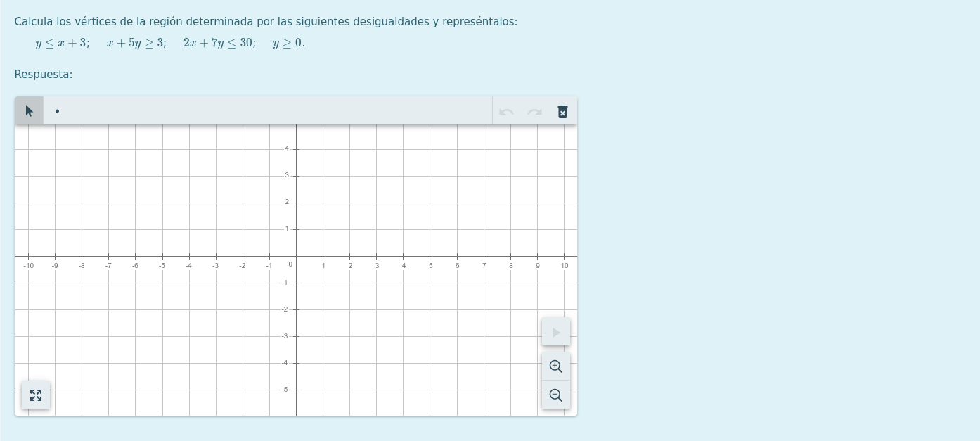Zoom out with the magnifier minus icon
This screenshot has height=441, width=980.
tap(555, 395)
